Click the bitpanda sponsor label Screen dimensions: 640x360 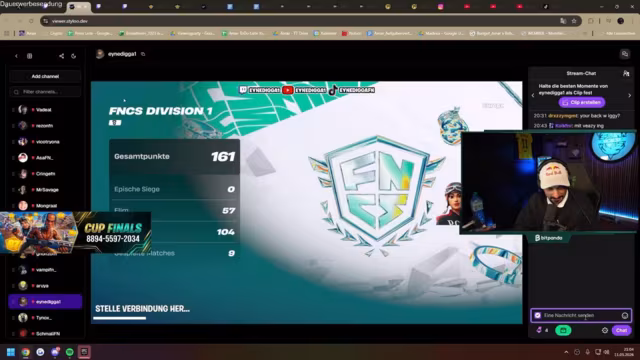[549, 238]
